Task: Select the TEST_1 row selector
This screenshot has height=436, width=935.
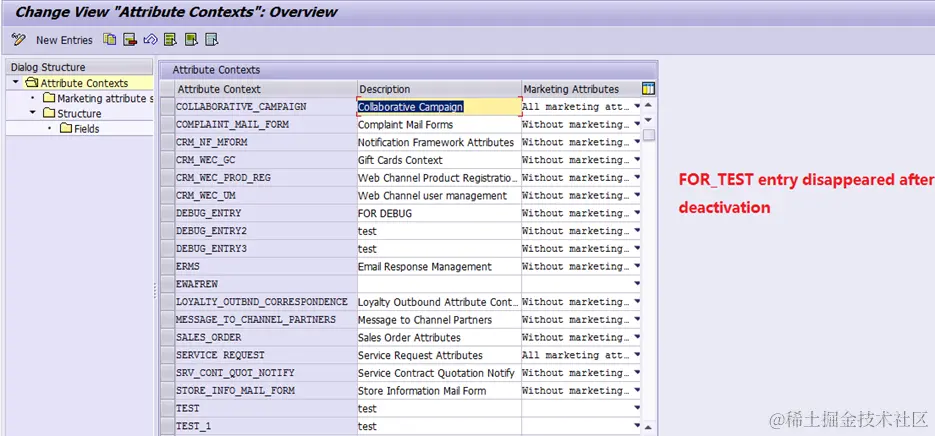Action: pos(167,426)
